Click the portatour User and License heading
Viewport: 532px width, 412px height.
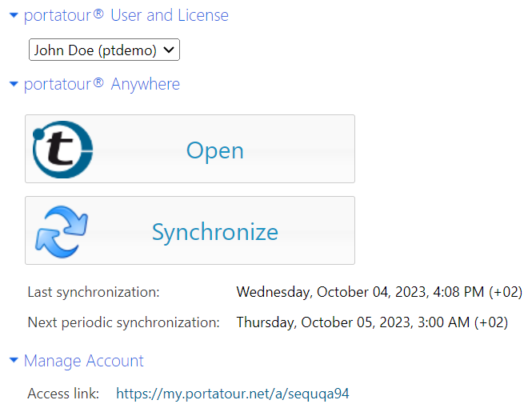point(126,16)
